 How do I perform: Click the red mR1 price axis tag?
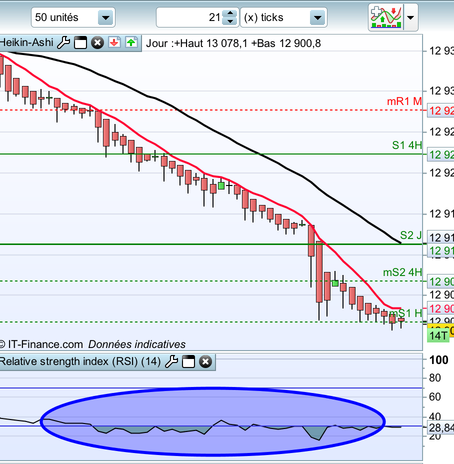(441, 111)
